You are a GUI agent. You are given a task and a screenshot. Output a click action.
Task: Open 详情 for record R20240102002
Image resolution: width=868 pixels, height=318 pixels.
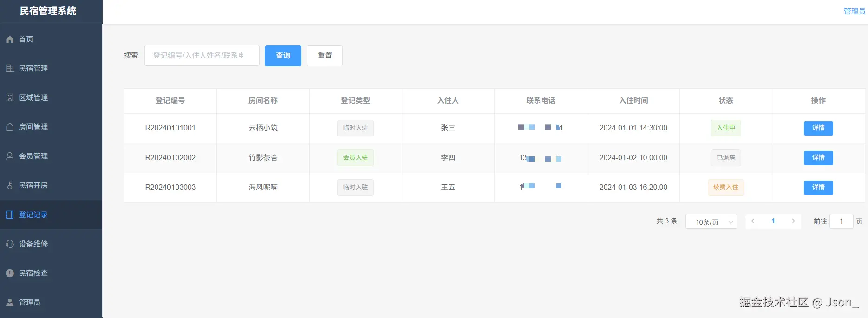818,158
